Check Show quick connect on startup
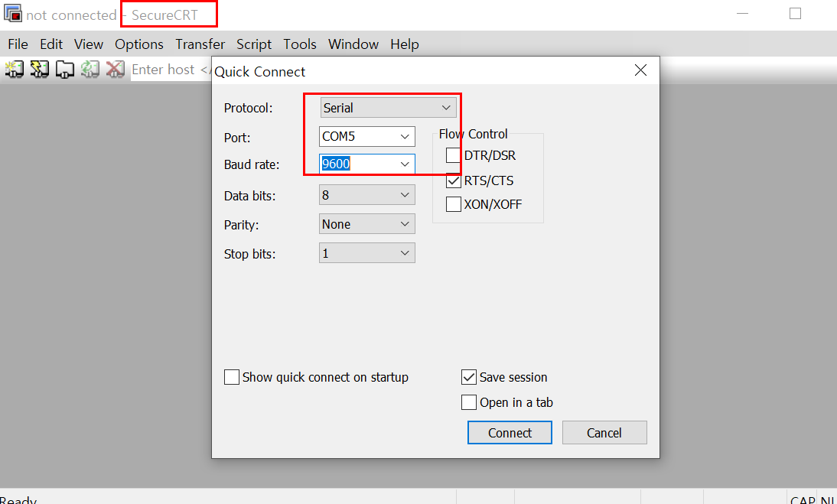 [x=232, y=377]
